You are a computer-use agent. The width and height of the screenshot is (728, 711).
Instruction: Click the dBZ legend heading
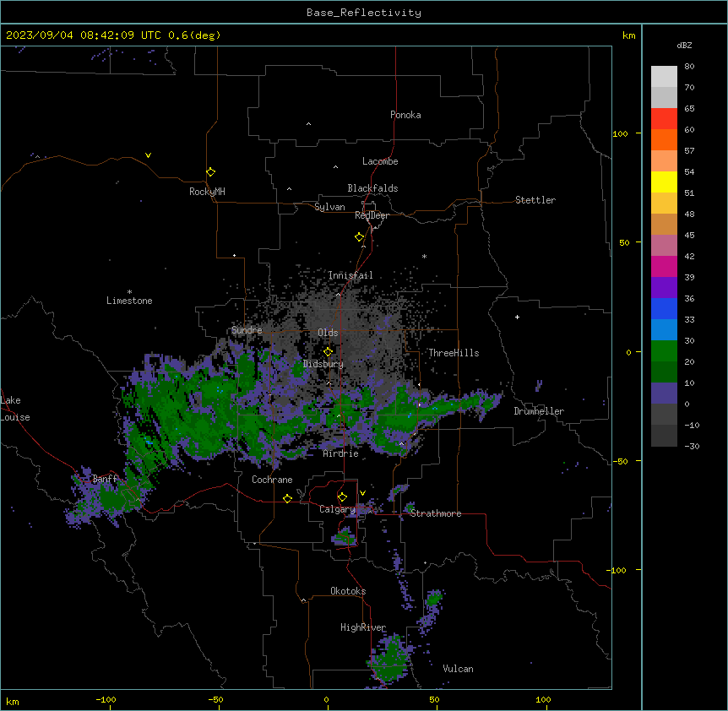pos(684,45)
